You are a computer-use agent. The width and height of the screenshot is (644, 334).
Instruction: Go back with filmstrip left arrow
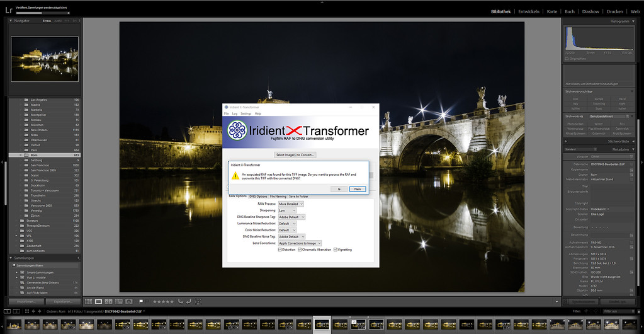coord(33,311)
